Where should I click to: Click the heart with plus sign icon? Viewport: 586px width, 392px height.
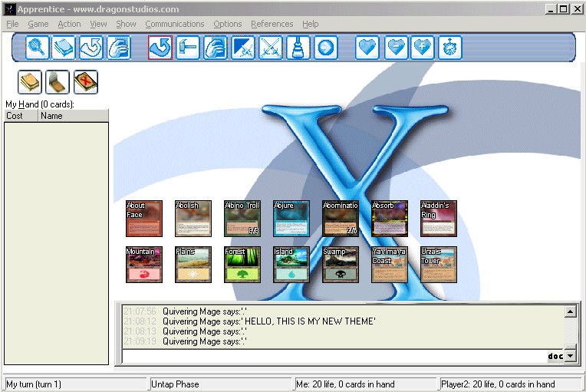coord(423,48)
